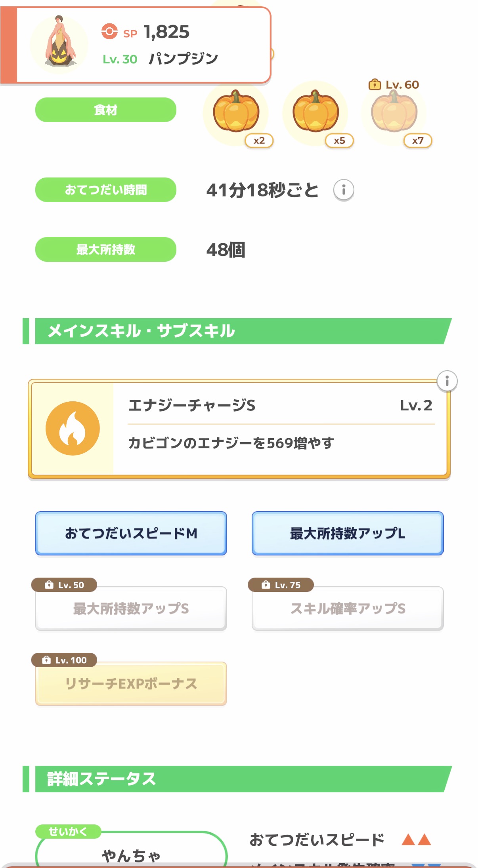
Task: Tap locked スキル確率アップS sub skill
Action: [x=348, y=609]
